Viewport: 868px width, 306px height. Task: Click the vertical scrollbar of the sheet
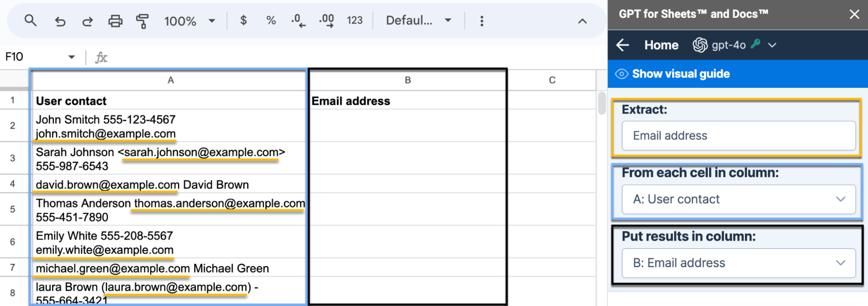tap(601, 103)
